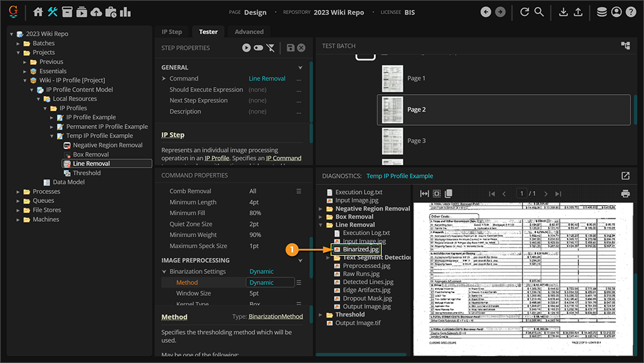Open the bar chart stats icon
Viewport: 644px width, 363px height.
pyautogui.click(x=126, y=12)
